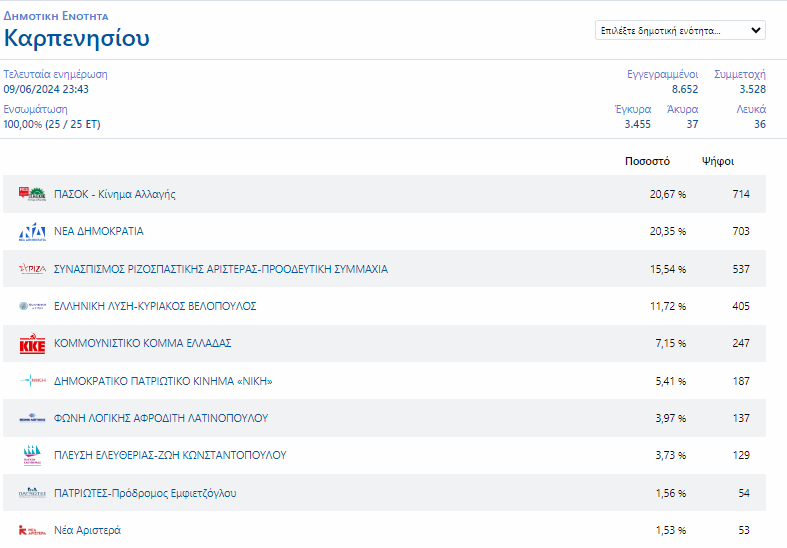The image size is (787, 548).
Task: Click the Δημοτική Ενότητα label
Action: coord(56,16)
